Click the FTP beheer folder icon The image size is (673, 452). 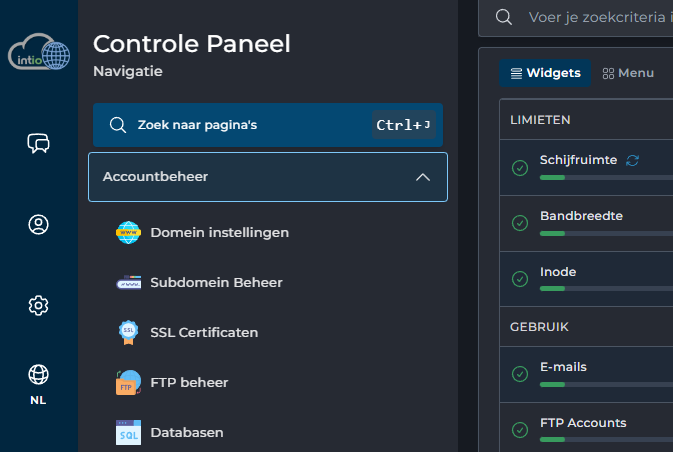pos(129,383)
